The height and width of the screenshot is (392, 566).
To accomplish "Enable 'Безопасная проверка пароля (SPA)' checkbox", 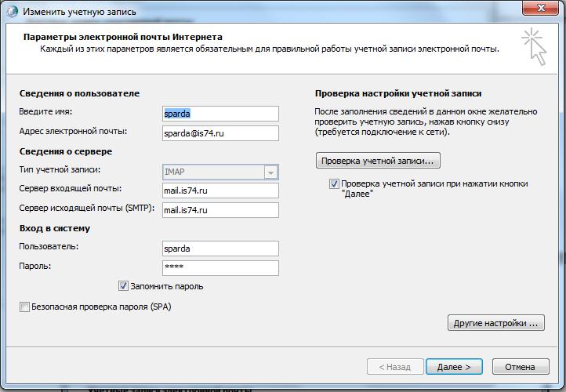I will pos(25,307).
